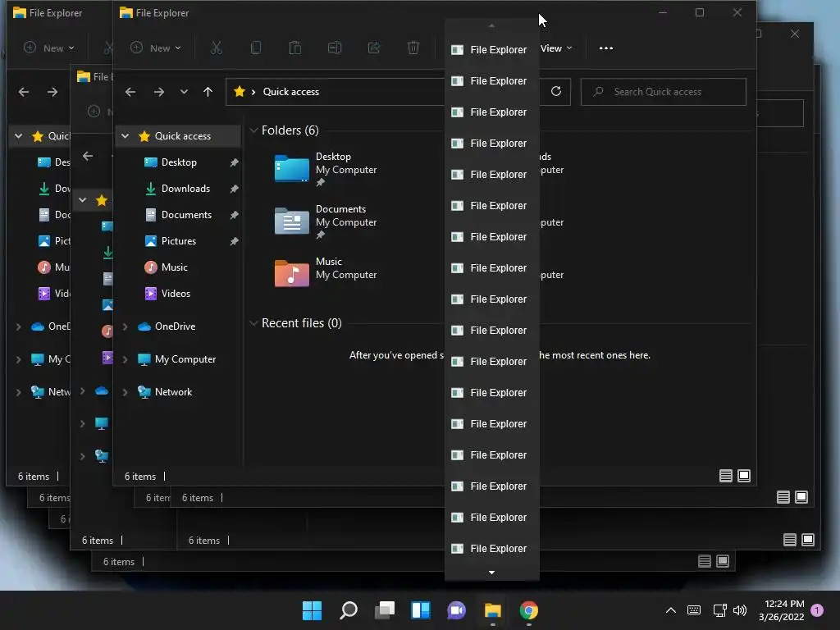
Task: Click the Google Chrome taskbar icon
Action: 529,610
